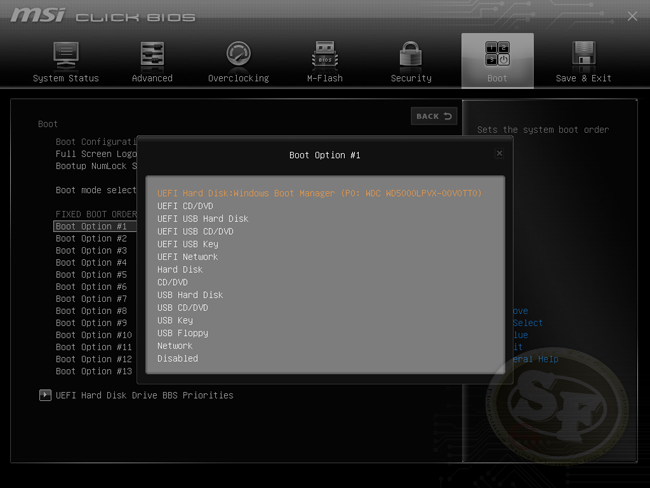Select Boot Option #10 row

coord(94,335)
